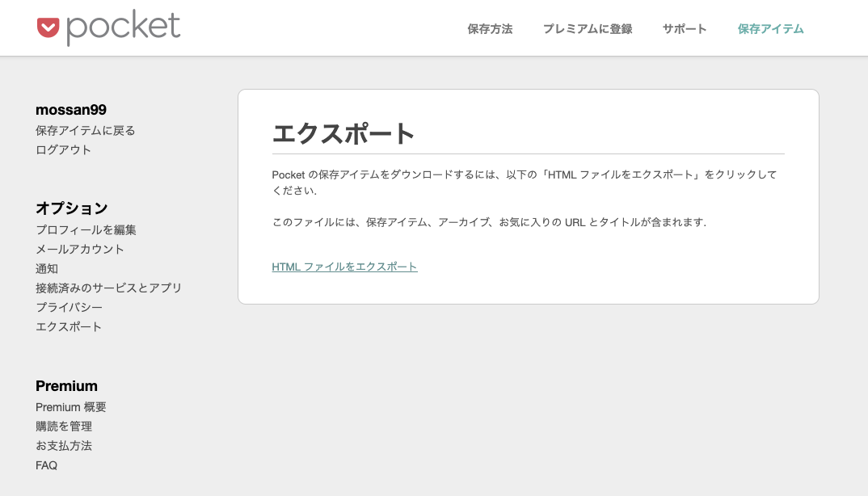The height and width of the screenshot is (496, 868).
Task: Open メールアカウント option
Action: click(80, 249)
